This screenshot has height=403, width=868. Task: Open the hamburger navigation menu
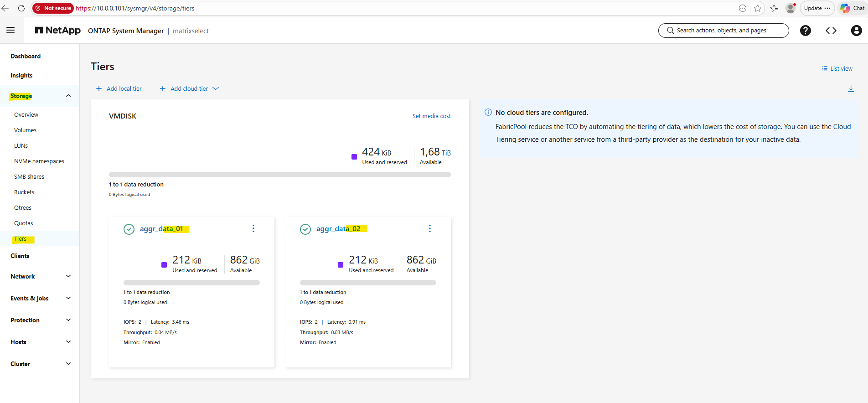[x=10, y=31]
